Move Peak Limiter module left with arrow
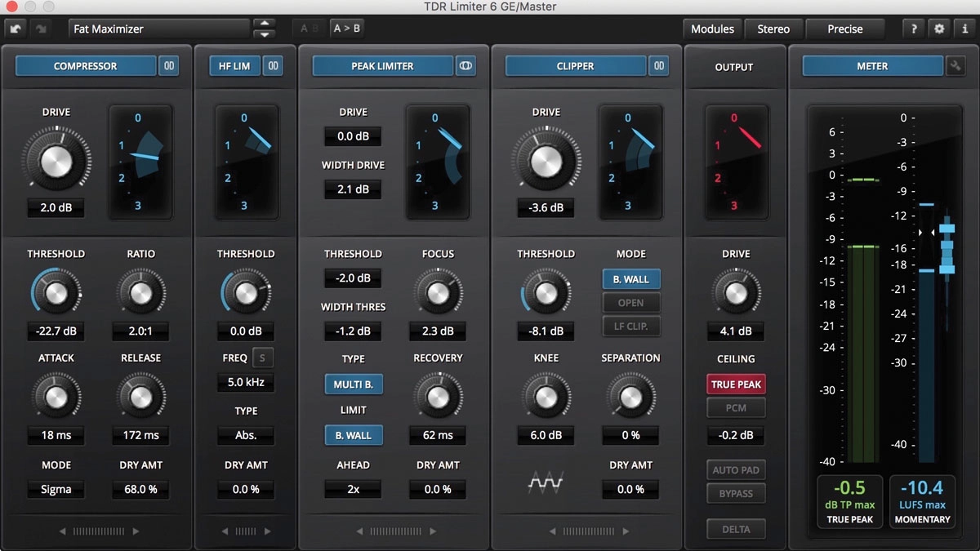Viewport: 980px width, 551px height. click(x=359, y=531)
